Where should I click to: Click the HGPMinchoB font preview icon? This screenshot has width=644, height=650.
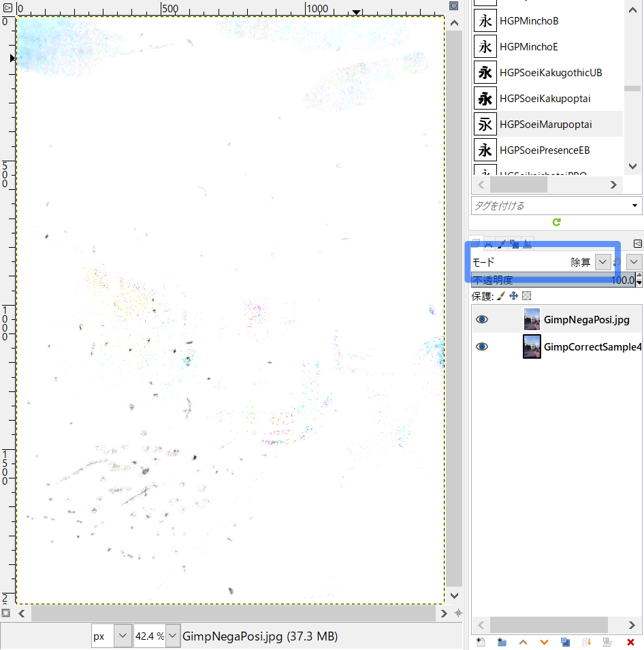(485, 20)
